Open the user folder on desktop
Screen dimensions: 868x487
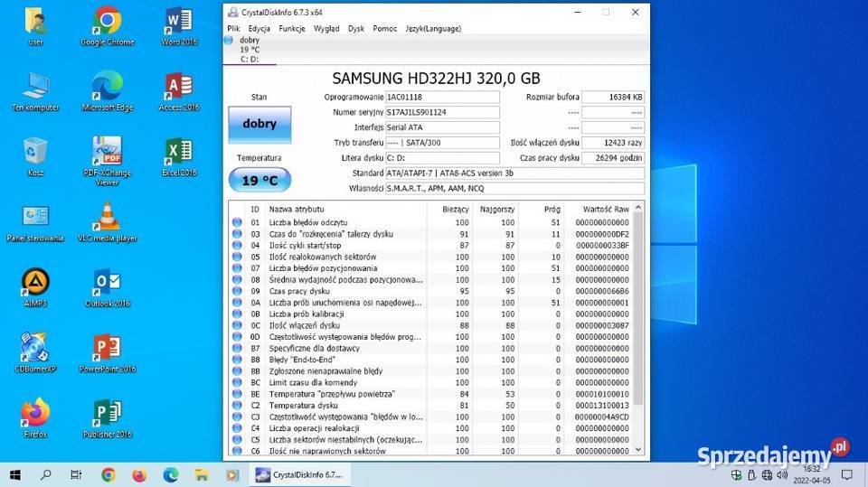point(35,25)
